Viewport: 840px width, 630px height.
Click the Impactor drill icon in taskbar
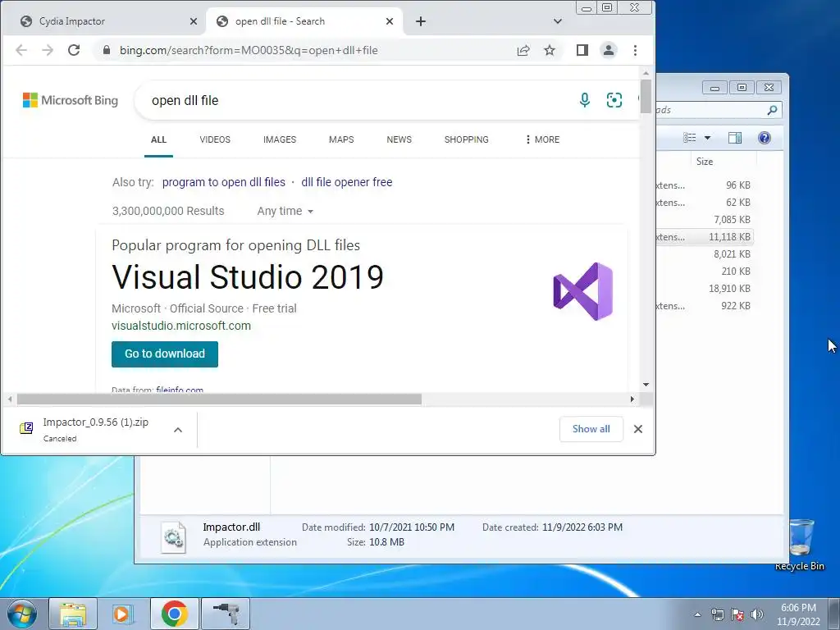coord(226,614)
